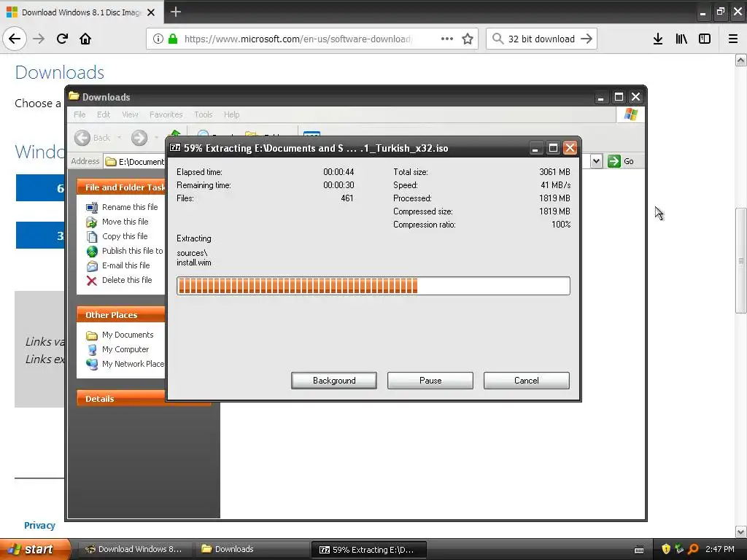Open Firefox downloads arrow icon

(x=658, y=39)
